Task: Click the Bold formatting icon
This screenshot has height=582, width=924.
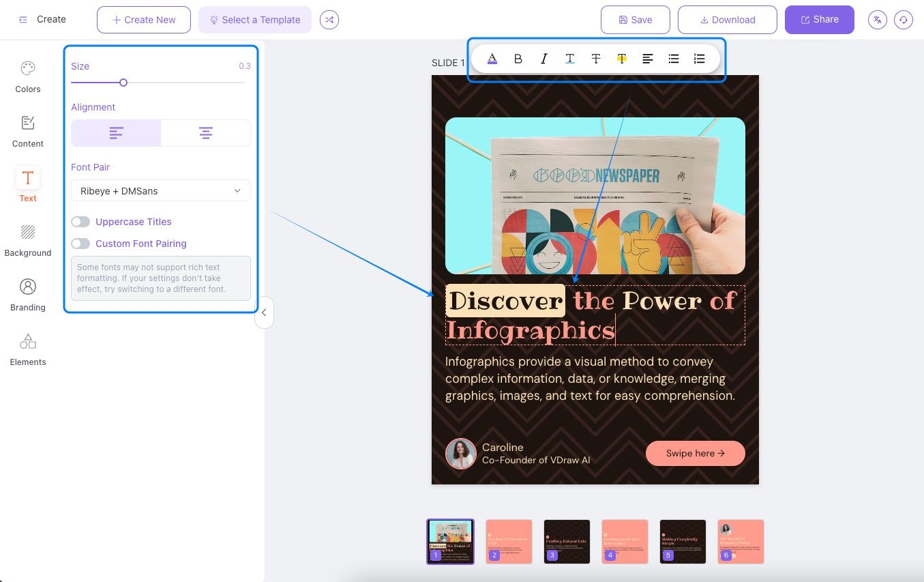Action: (518, 59)
